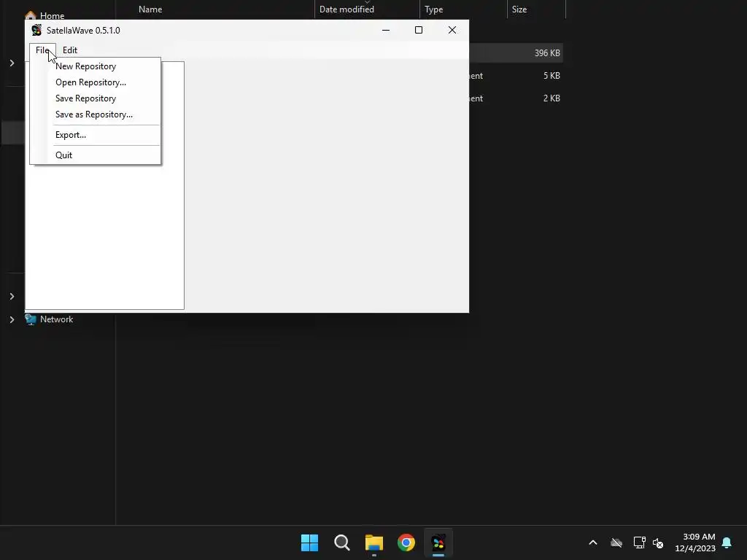Show hidden system tray icons

click(x=593, y=542)
